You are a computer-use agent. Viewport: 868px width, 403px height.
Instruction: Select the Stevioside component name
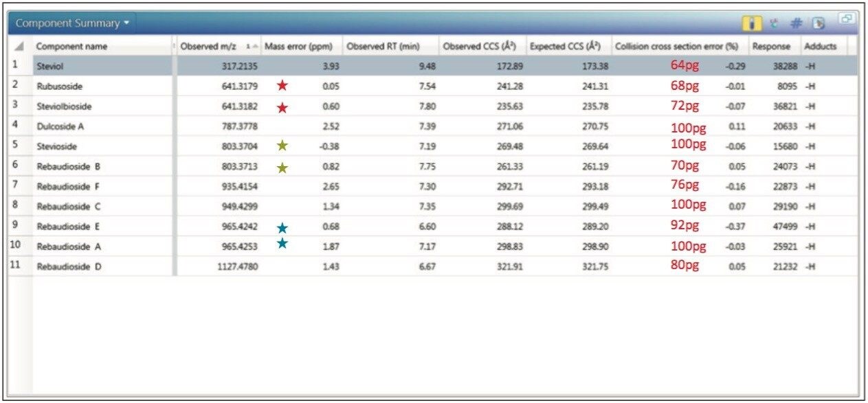coord(57,147)
